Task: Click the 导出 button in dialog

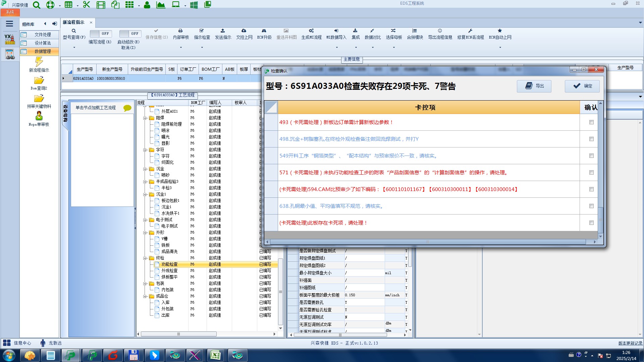Action: pos(534,86)
